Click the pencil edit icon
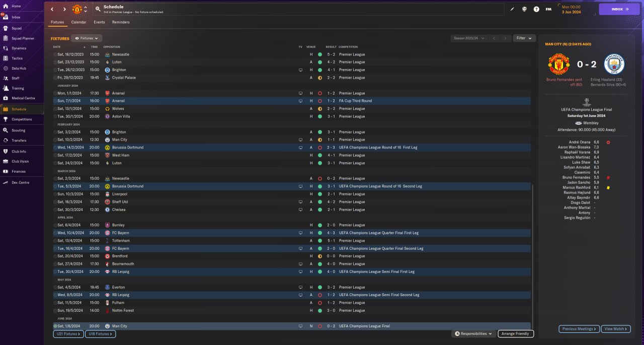The image size is (644, 345). point(513,9)
